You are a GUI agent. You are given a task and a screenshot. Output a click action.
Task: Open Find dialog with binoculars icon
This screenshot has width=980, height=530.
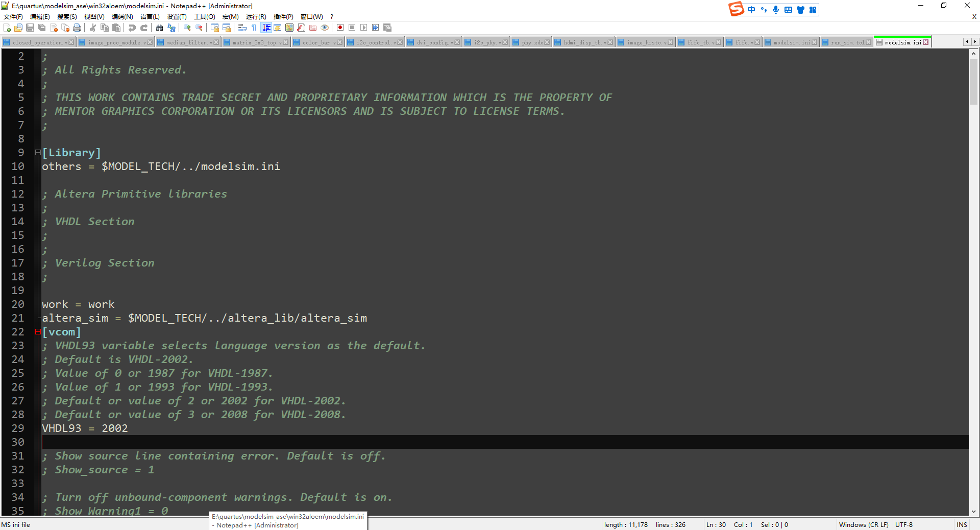158,28
